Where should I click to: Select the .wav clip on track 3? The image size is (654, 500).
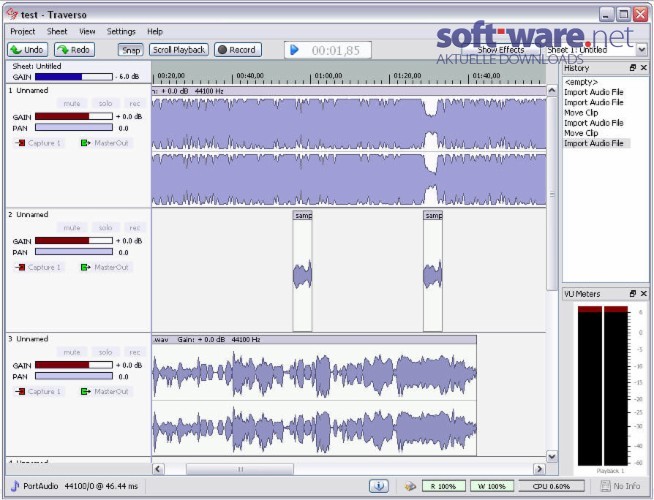[x=314, y=395]
